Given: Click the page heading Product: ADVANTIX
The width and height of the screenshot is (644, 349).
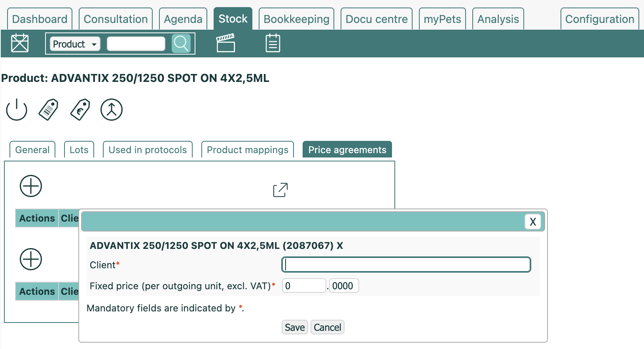Looking at the screenshot, I should click(x=135, y=78).
